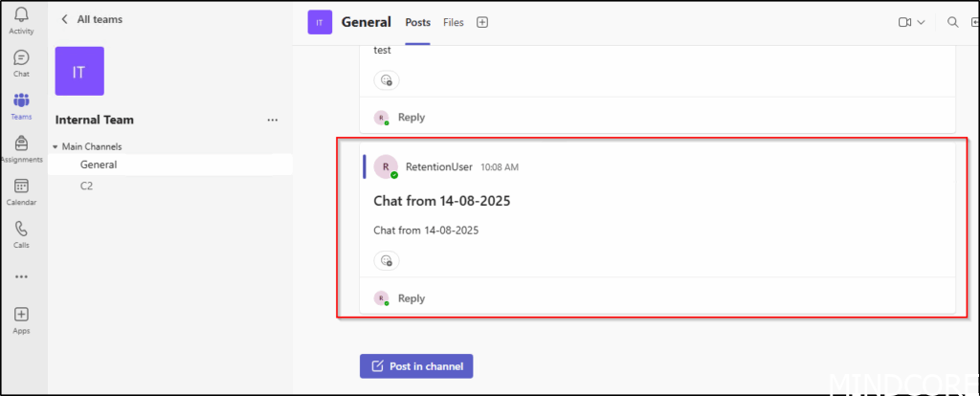Viewport: 980px width, 396px height.
Task: Switch to the Posts tab
Action: [x=418, y=22]
